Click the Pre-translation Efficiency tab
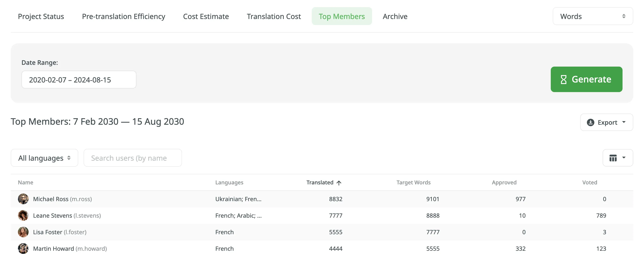The width and height of the screenshot is (644, 257). [x=123, y=16]
